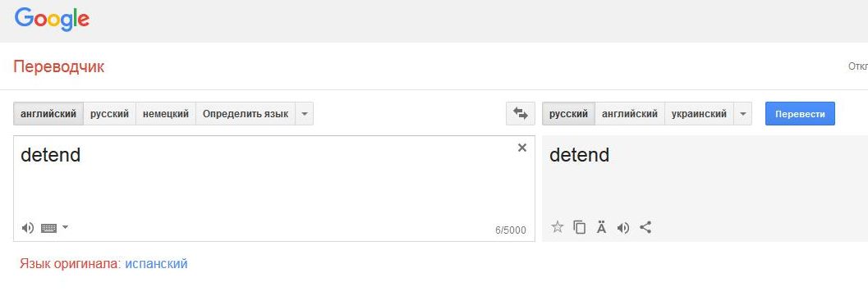Select русский as source language
Screen dimensions: 868x296
(x=109, y=114)
